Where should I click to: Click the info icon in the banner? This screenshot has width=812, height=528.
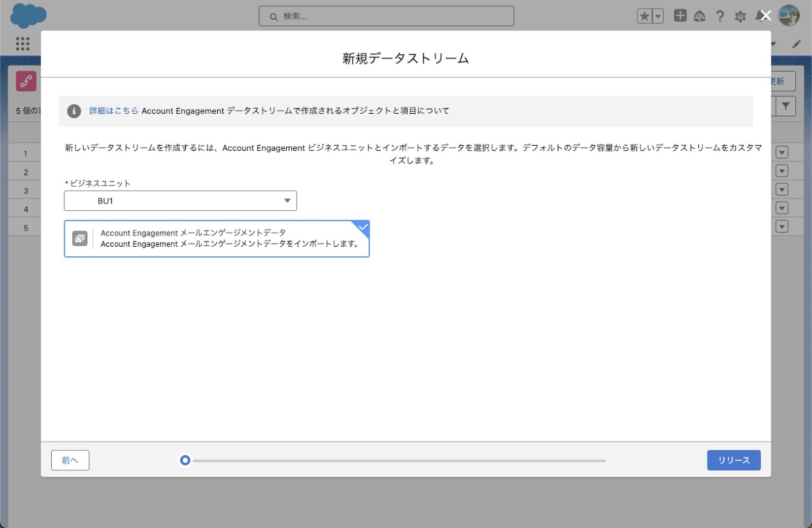[x=74, y=111]
